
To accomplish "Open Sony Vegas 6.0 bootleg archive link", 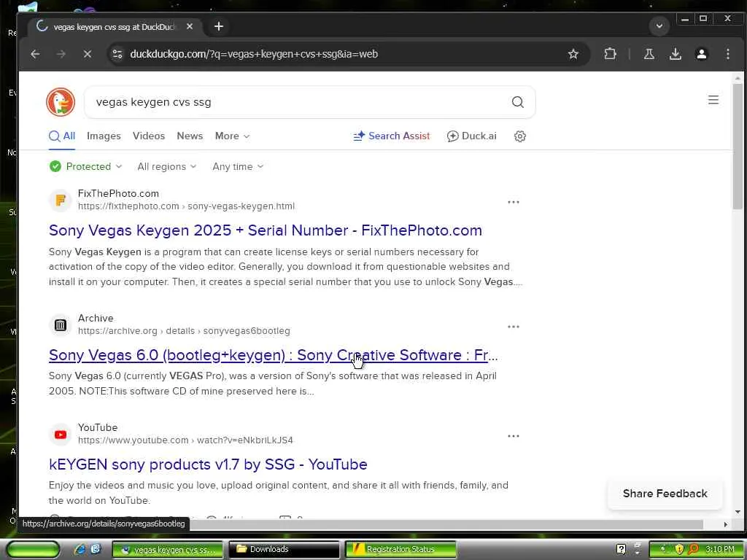I will coord(273,355).
